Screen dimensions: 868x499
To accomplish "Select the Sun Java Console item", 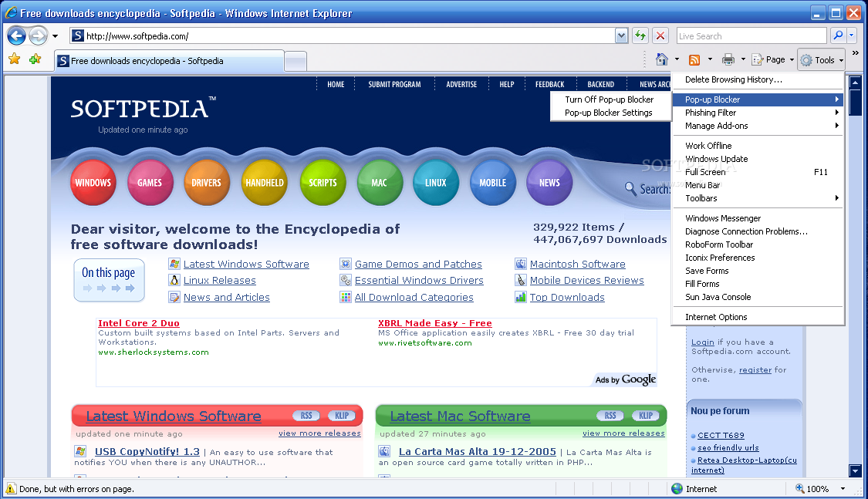I will point(758,297).
